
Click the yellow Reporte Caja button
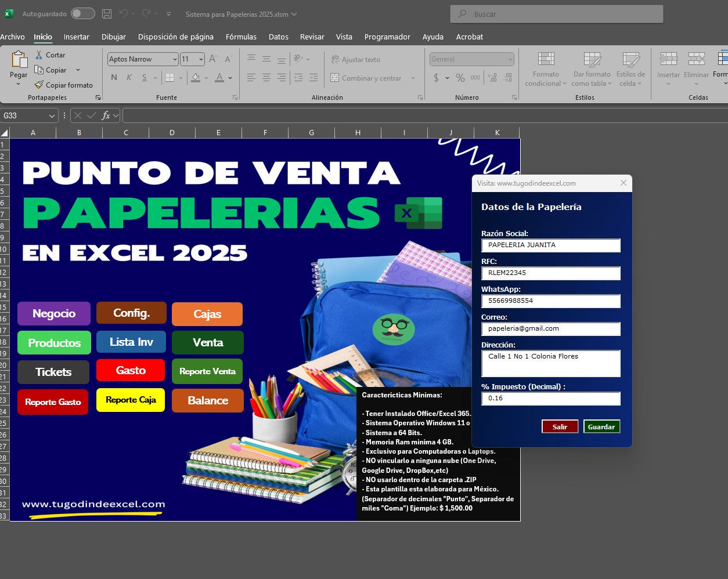pos(131,400)
